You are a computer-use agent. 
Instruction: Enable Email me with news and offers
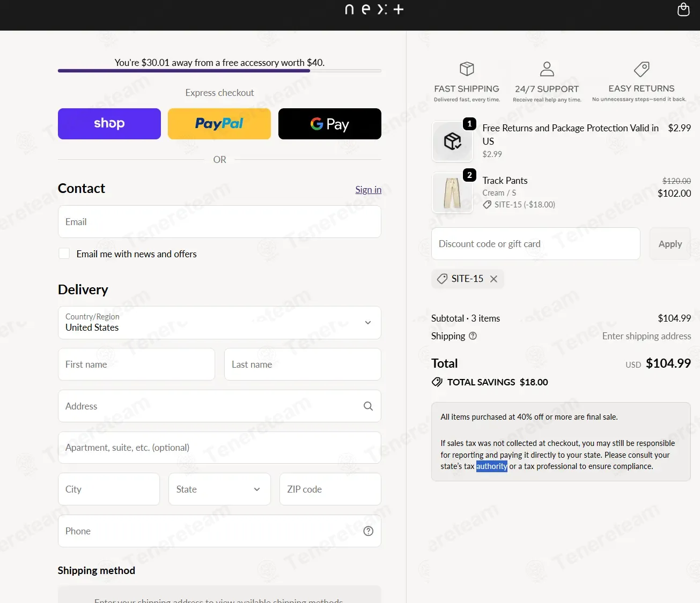64,254
